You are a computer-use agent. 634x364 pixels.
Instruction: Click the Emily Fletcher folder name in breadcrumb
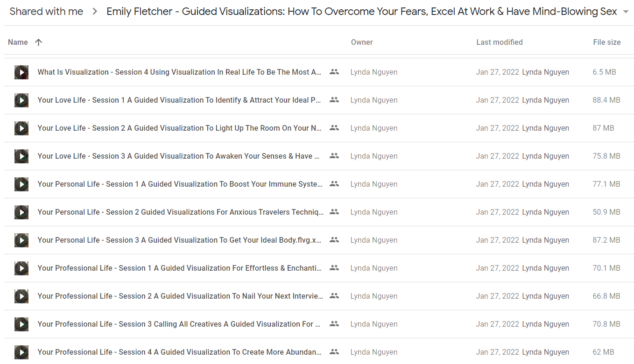(x=362, y=12)
